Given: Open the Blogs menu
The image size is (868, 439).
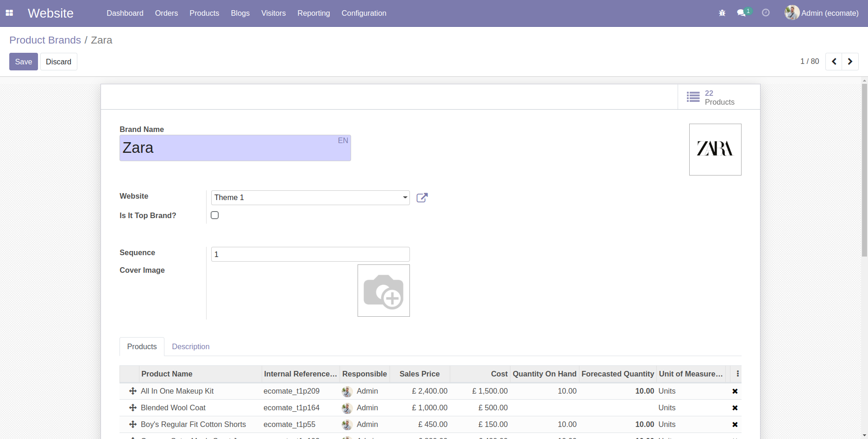Looking at the screenshot, I should [240, 13].
